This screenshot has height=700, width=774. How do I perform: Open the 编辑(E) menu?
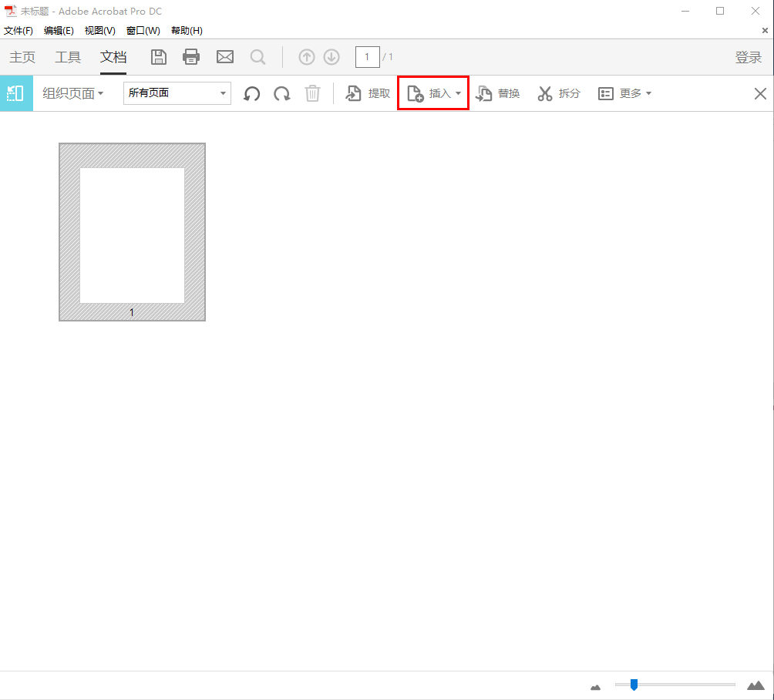(59, 31)
